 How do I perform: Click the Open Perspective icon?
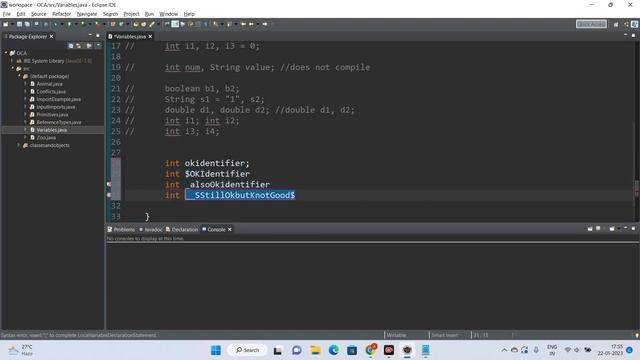point(616,24)
